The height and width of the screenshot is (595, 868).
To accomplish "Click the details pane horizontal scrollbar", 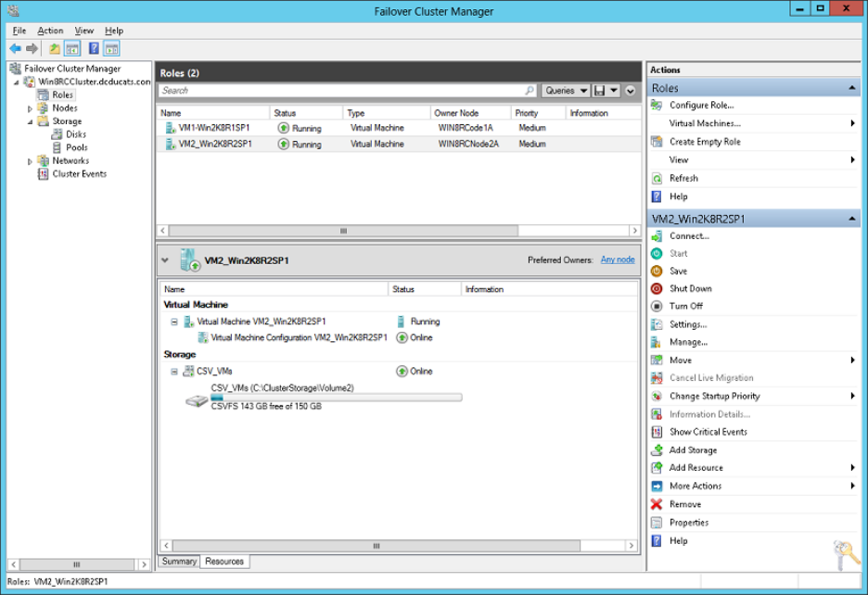I will click(377, 546).
